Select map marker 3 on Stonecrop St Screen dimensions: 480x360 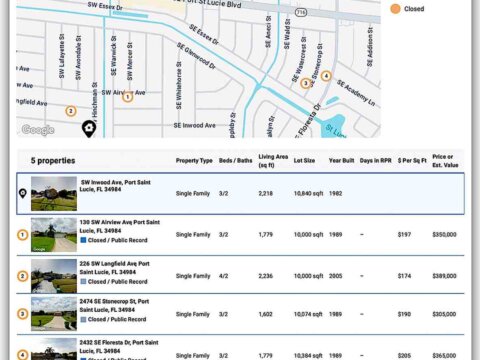305,83
